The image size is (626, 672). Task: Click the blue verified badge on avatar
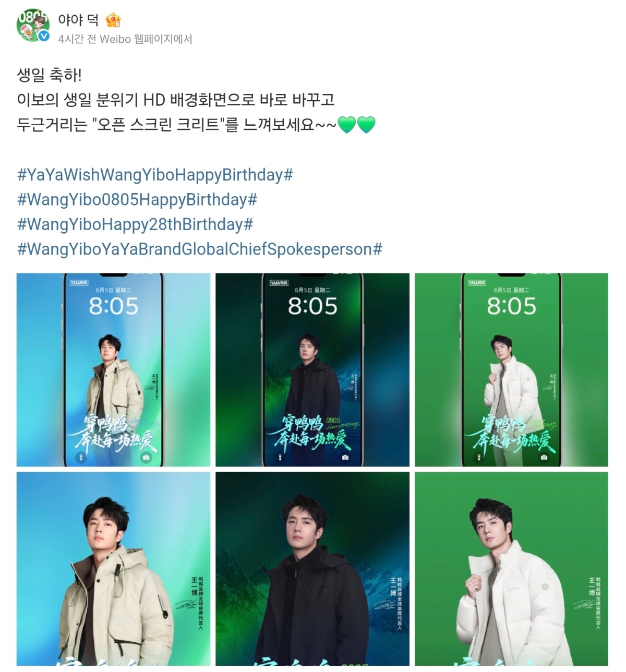point(45,36)
